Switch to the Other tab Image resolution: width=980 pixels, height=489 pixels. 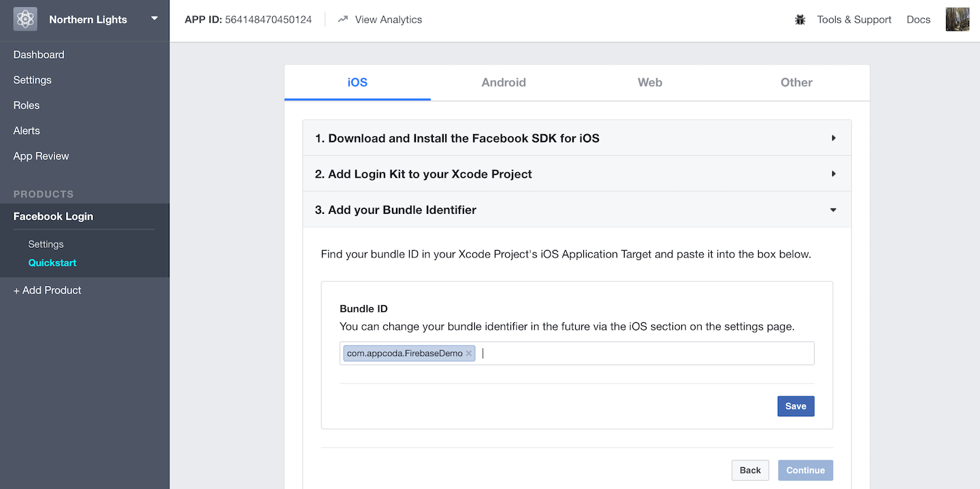[x=796, y=82]
